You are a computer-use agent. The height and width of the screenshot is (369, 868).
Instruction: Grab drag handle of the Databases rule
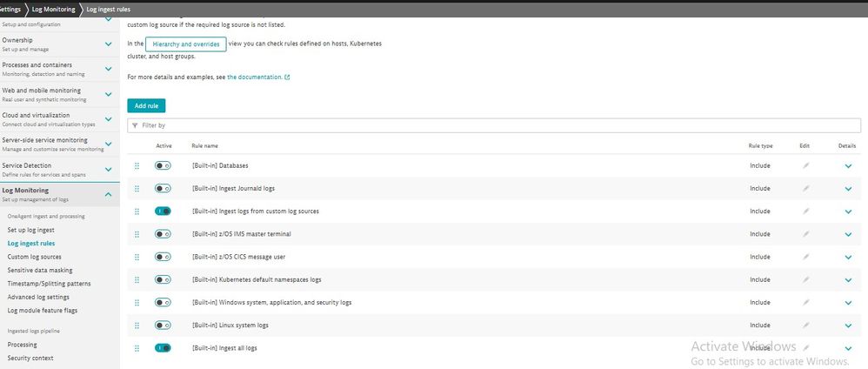(137, 165)
